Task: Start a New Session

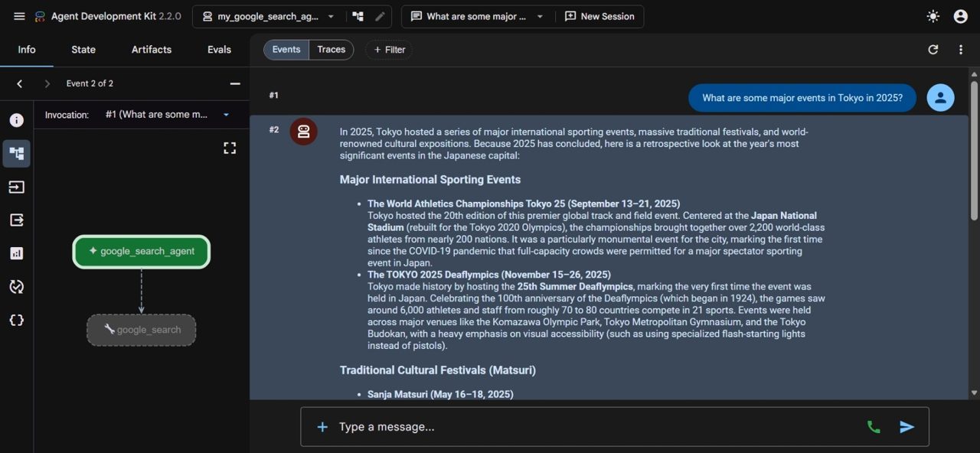Action: point(599,16)
